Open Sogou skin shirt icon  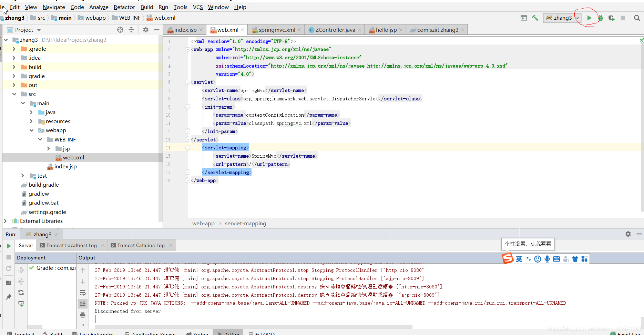point(575,259)
